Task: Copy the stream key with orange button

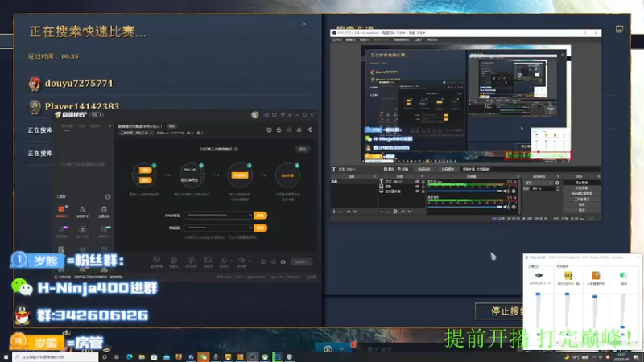Action: 260,228
